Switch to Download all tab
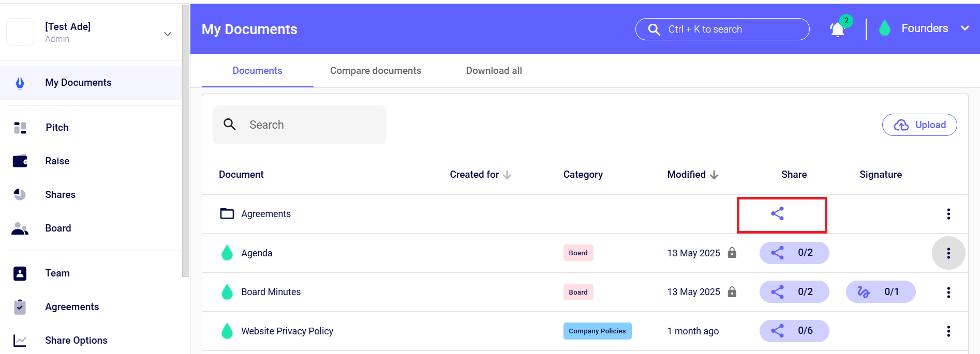 [494, 71]
